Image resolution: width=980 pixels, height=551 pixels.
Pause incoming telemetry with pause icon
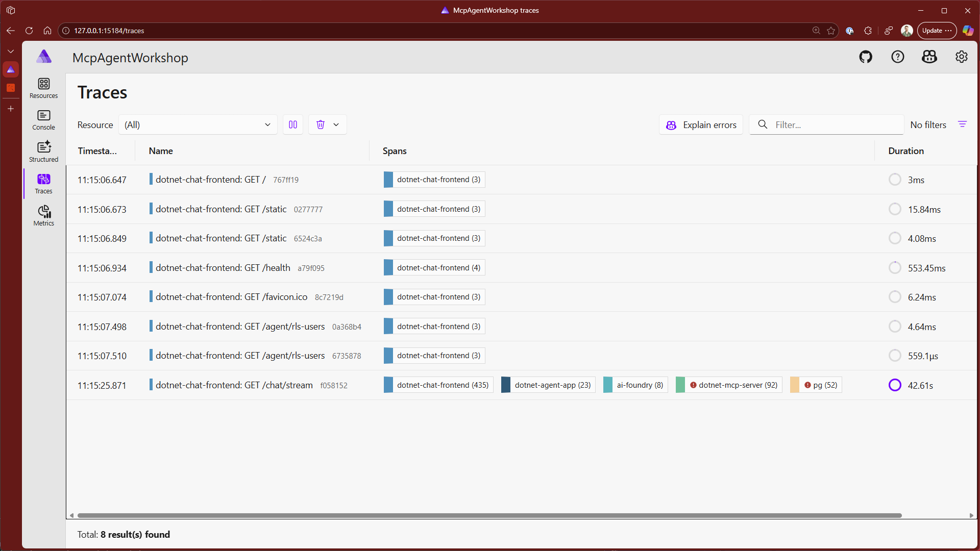click(x=293, y=124)
